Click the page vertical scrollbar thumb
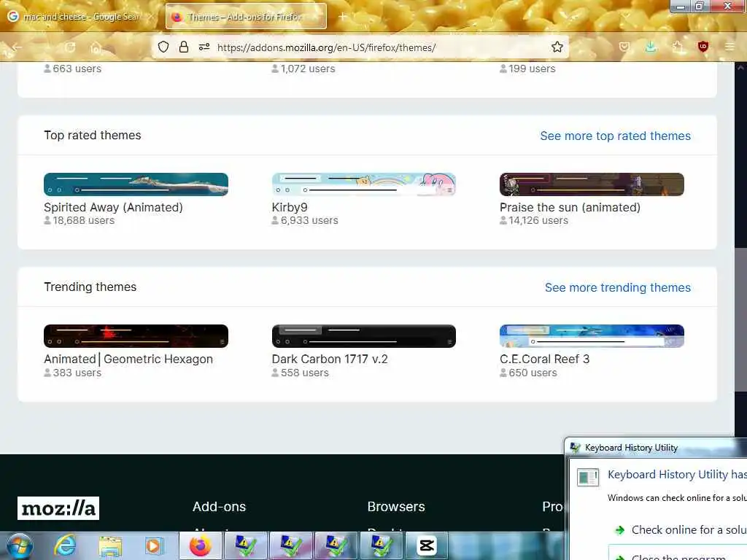The height and width of the screenshot is (560, 747). tap(740, 319)
